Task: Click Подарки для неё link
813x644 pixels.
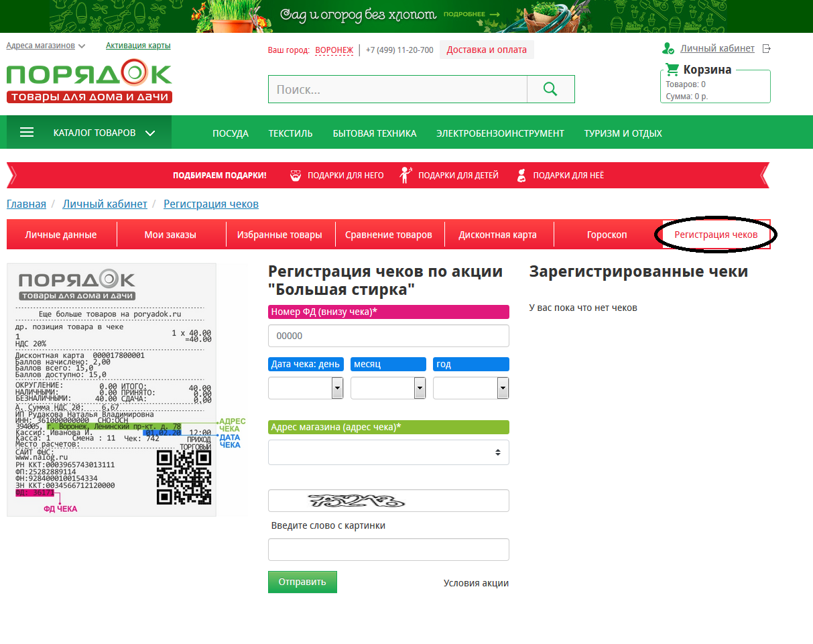Action: pyautogui.click(x=568, y=176)
